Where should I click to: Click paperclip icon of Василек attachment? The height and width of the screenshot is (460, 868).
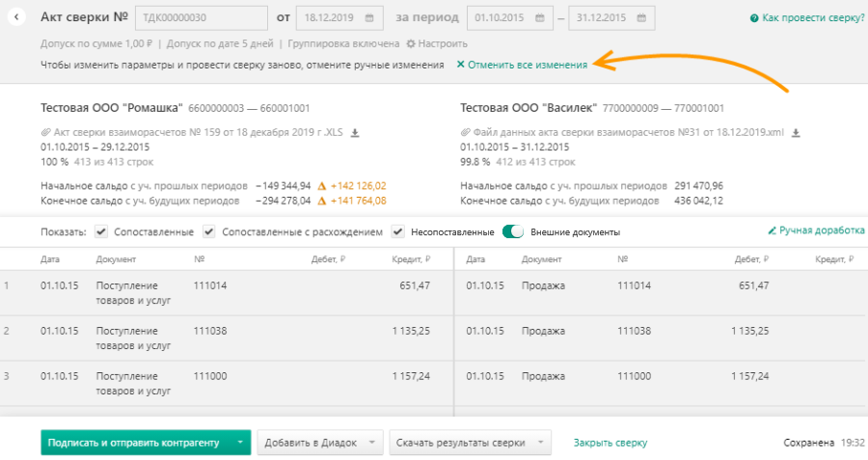[466, 133]
